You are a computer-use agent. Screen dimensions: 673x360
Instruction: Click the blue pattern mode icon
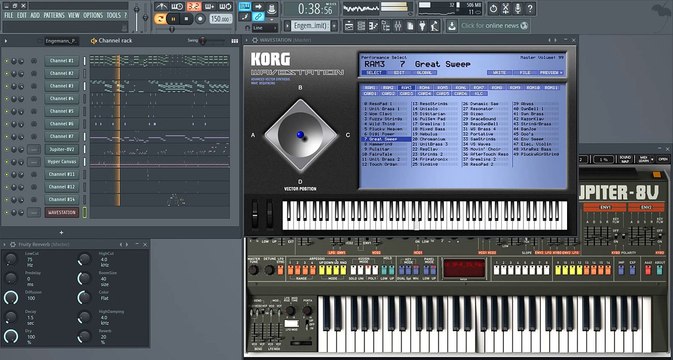(245, 6)
